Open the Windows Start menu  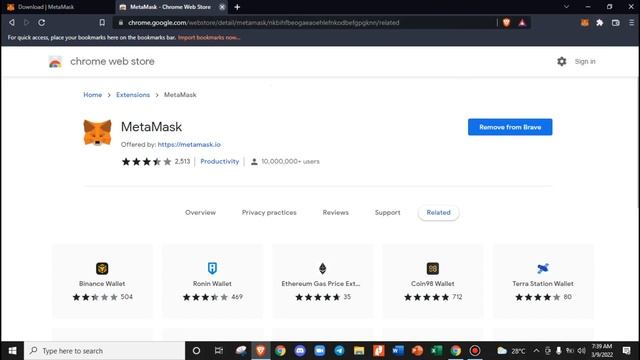12,351
